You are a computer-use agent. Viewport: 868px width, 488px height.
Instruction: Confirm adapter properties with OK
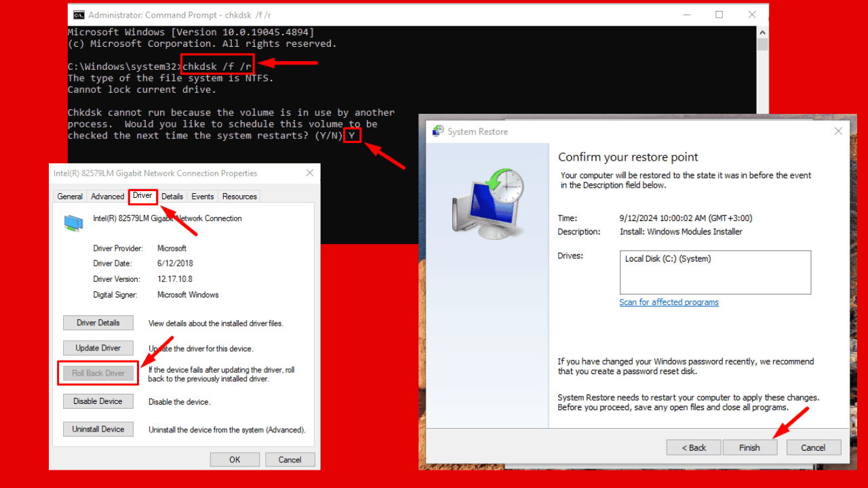[235, 459]
